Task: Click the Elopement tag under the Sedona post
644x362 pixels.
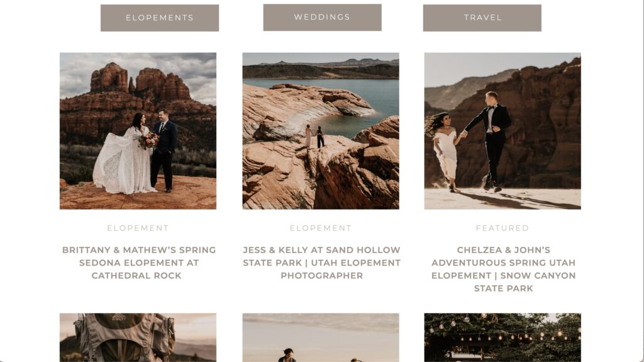Action: 138,228
